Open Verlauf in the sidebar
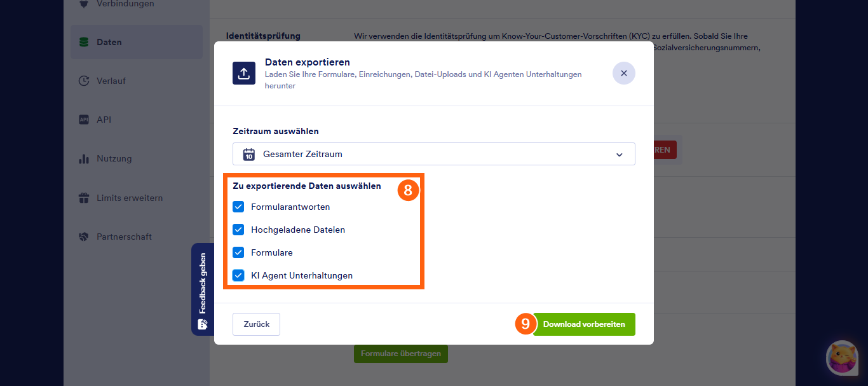 point(137,81)
